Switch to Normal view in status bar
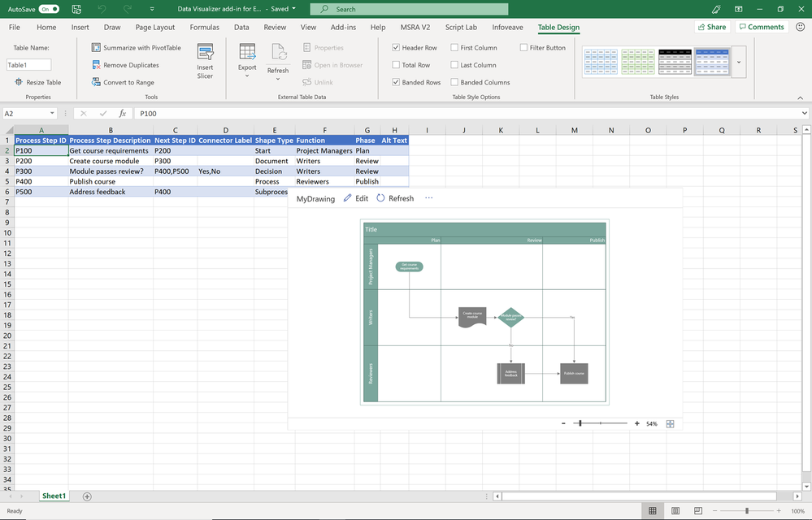Image resolution: width=812 pixels, height=520 pixels. tap(653, 511)
